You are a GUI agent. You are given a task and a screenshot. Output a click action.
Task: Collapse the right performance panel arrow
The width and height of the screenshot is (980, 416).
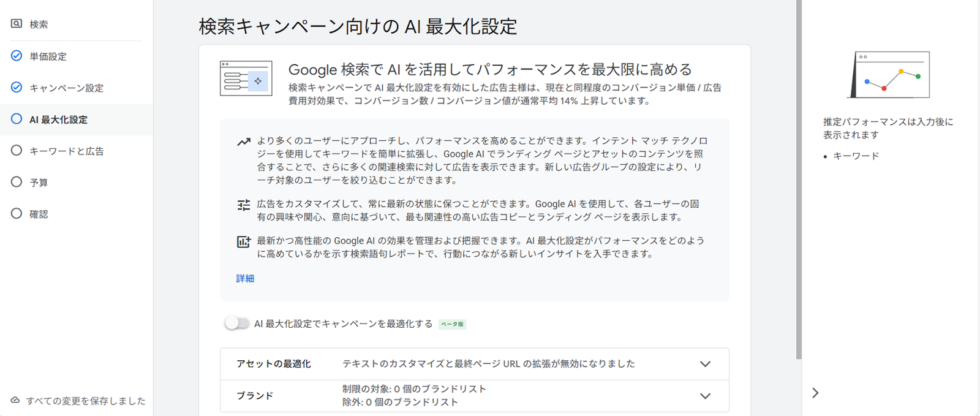point(815,393)
